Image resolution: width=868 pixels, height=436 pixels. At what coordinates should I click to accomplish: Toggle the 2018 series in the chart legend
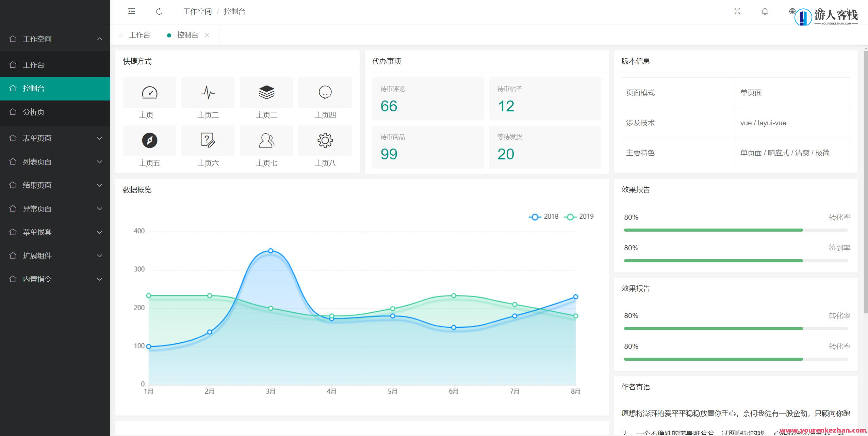tap(544, 217)
